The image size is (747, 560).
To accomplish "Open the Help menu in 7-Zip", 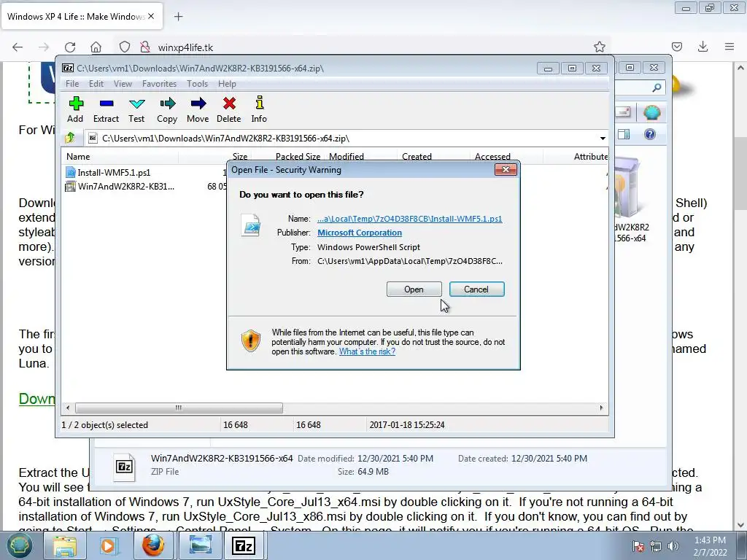I will (x=227, y=84).
